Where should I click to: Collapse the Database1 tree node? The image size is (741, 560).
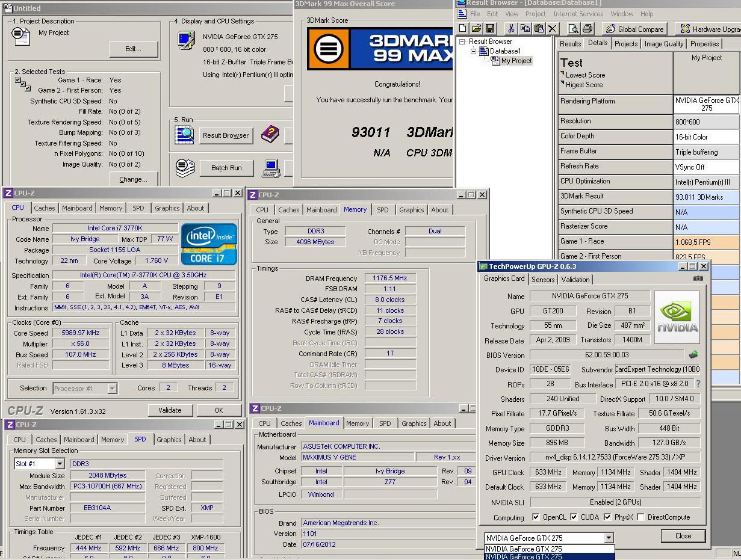point(473,51)
